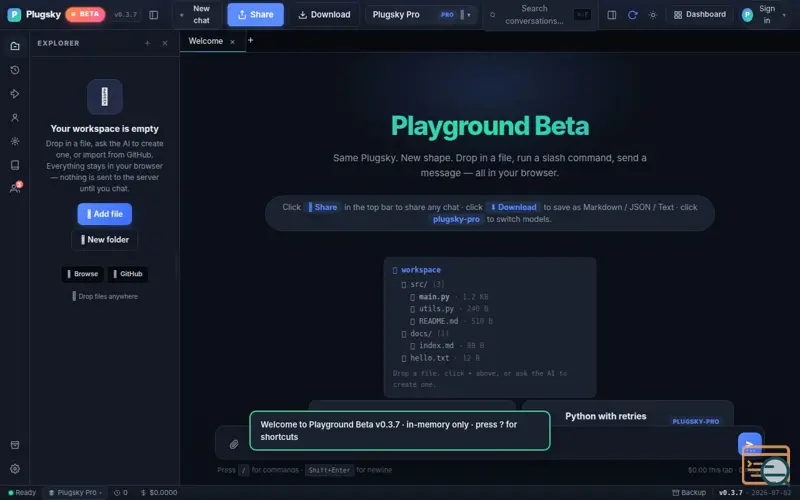Click the Share chip in hint banner

323,207
